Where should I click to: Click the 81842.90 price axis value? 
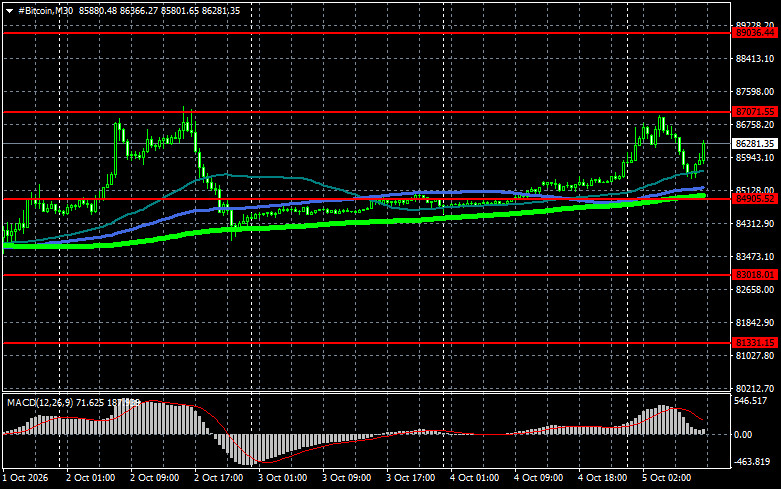(755, 323)
